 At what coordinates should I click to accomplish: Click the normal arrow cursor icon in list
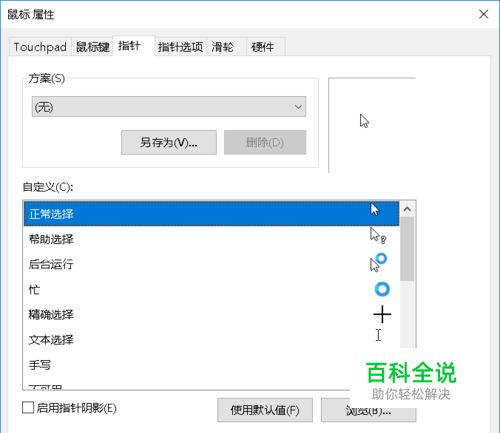375,210
